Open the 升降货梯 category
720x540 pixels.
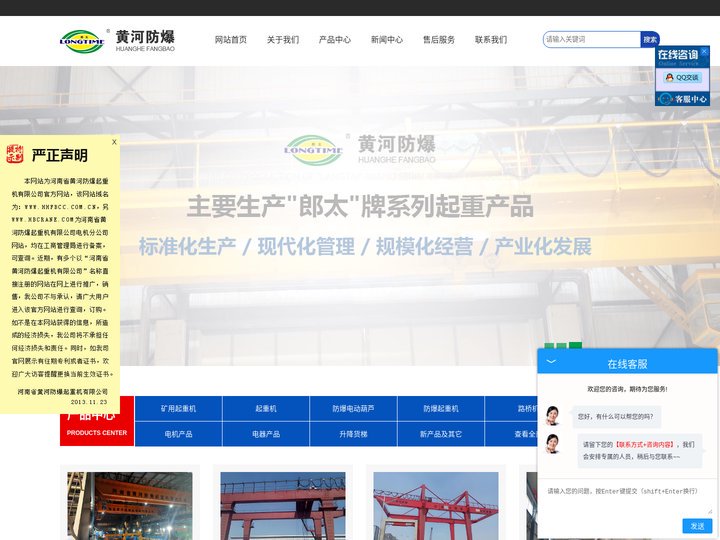[353, 434]
